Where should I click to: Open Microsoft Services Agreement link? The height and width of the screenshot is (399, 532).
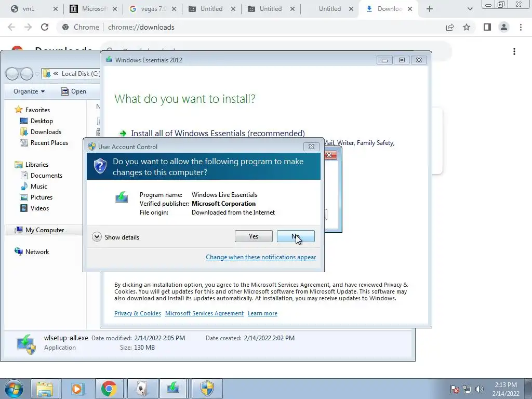[204, 313]
